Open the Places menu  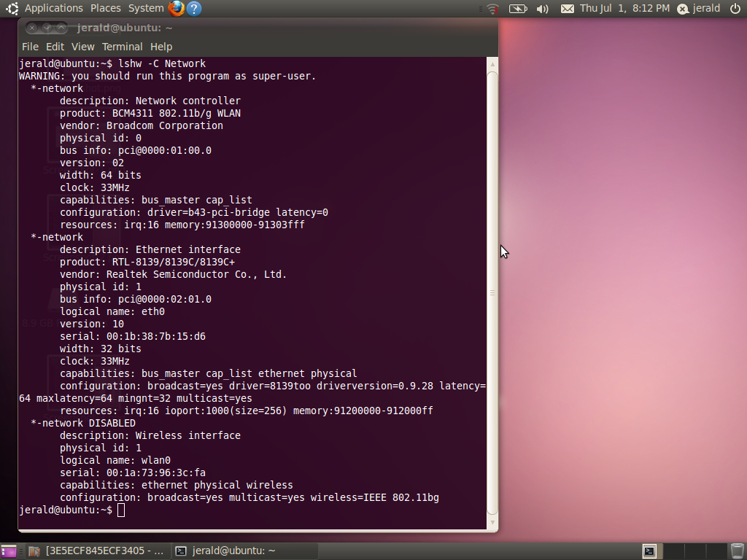106,8
